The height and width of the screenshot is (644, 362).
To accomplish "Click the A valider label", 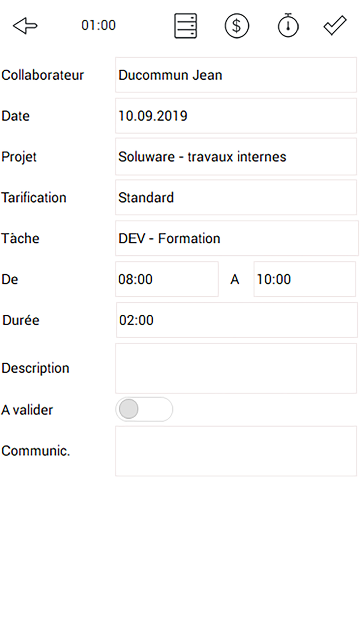I will [x=27, y=410].
